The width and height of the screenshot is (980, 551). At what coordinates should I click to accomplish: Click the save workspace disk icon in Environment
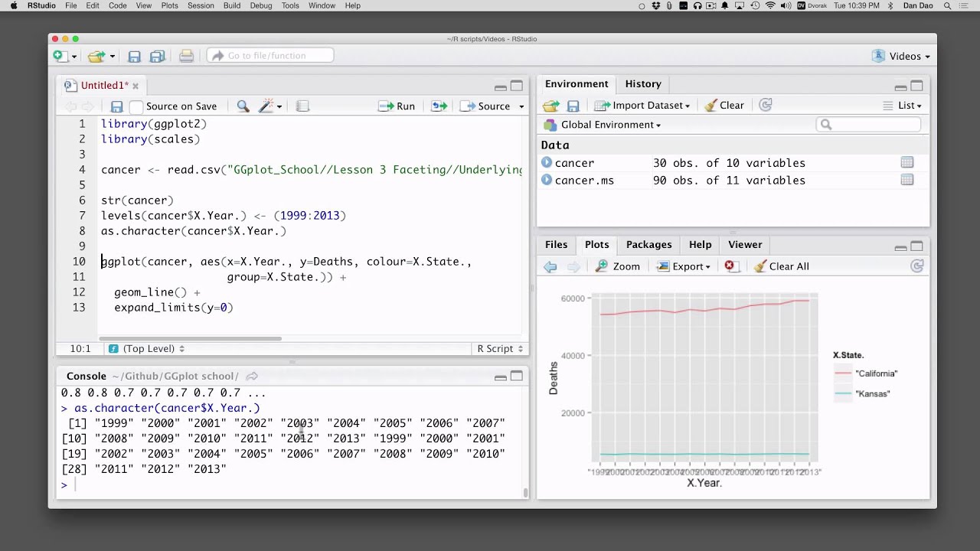[573, 106]
